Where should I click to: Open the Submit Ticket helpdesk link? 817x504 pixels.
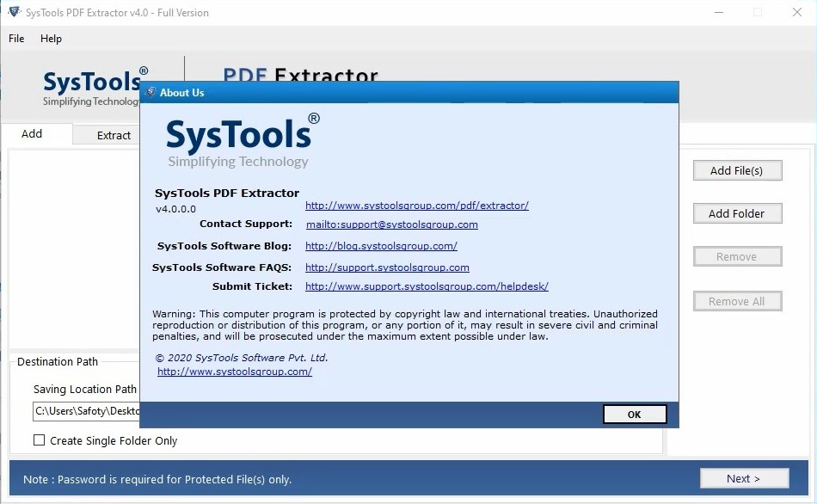pyautogui.click(x=427, y=286)
